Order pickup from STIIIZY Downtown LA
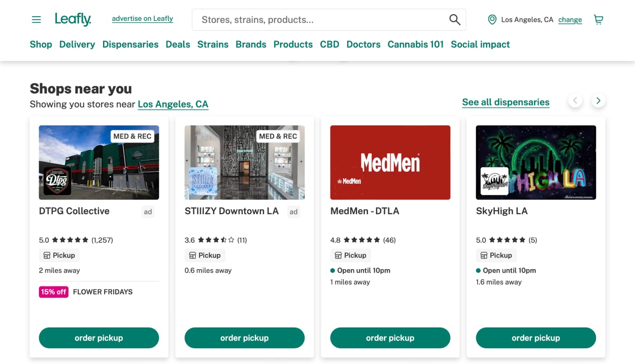 click(245, 338)
